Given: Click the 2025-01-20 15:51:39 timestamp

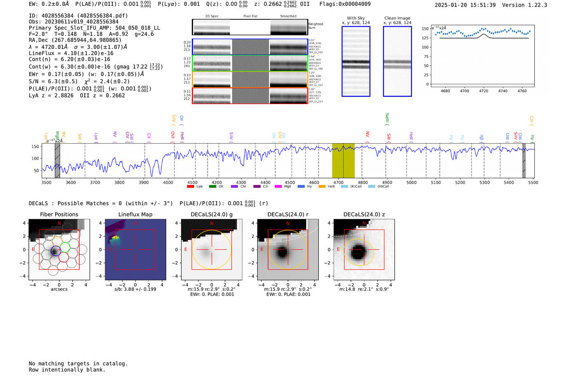Looking at the screenshot, I should 465,5.
